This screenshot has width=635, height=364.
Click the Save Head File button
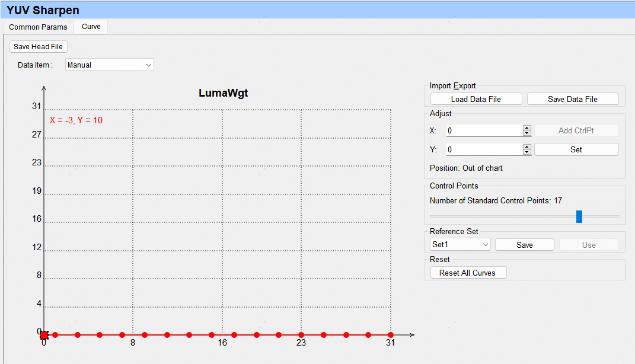pyautogui.click(x=39, y=47)
